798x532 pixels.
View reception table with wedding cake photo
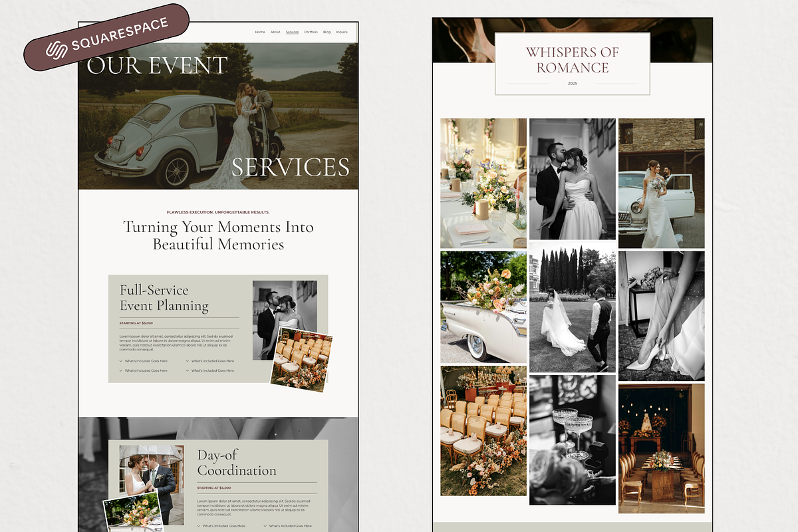point(662,448)
